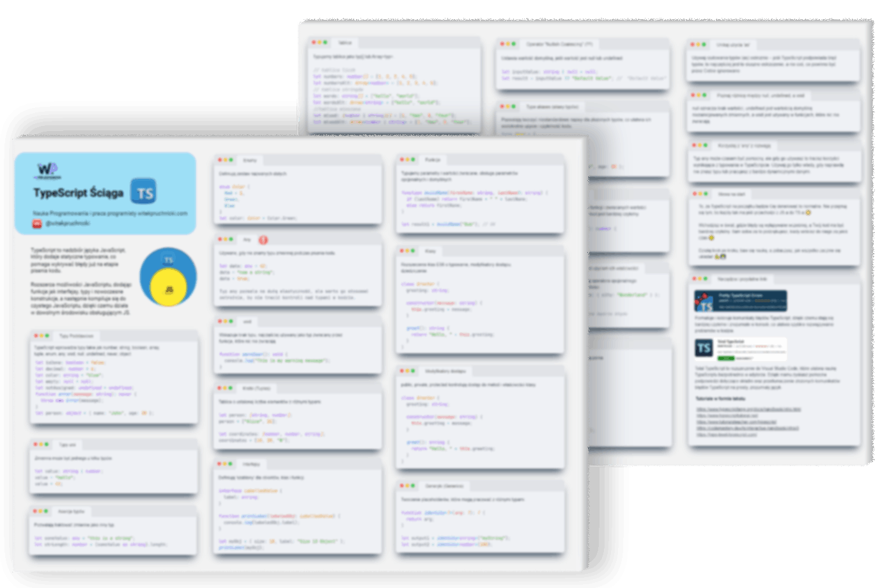Open the last tutorial link in list
Viewport: 882px width, 588px height.
[x=726, y=435]
